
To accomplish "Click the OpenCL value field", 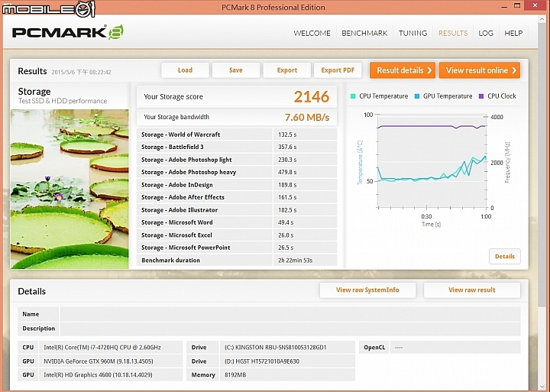I will pos(455,348).
